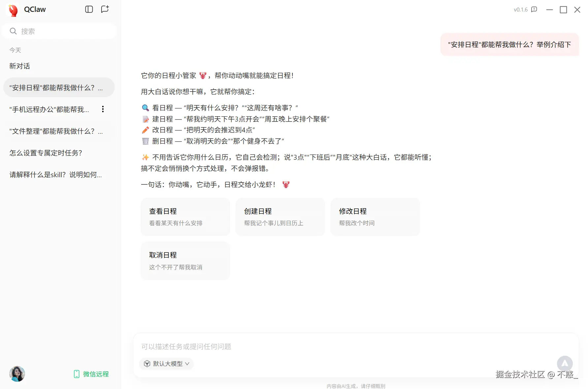Click the 删日程 example line

[x=213, y=141]
